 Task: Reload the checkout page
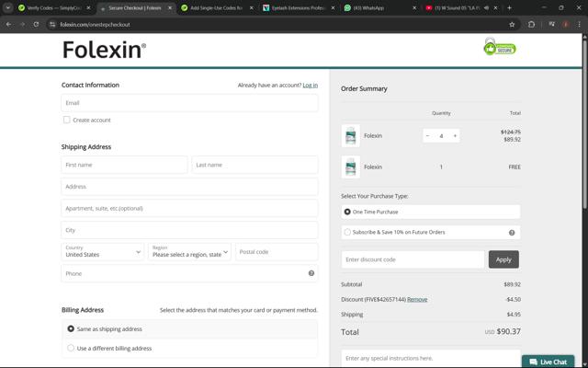36,25
